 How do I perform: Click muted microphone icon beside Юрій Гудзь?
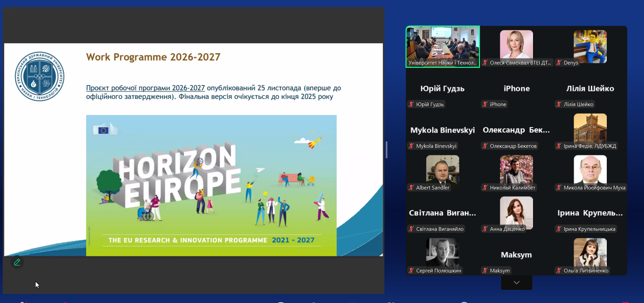point(411,104)
